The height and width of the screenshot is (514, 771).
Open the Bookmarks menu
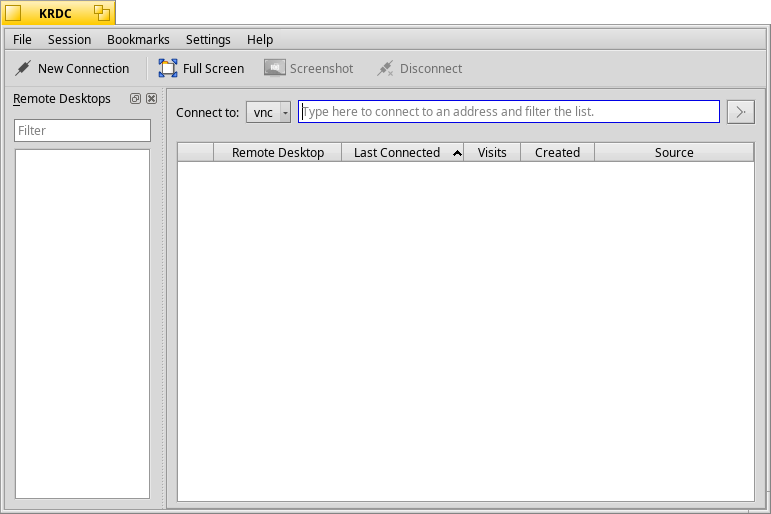pos(138,39)
